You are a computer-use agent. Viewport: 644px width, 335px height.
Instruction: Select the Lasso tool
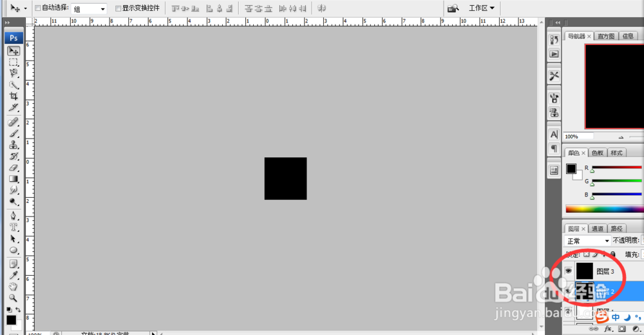[x=14, y=73]
